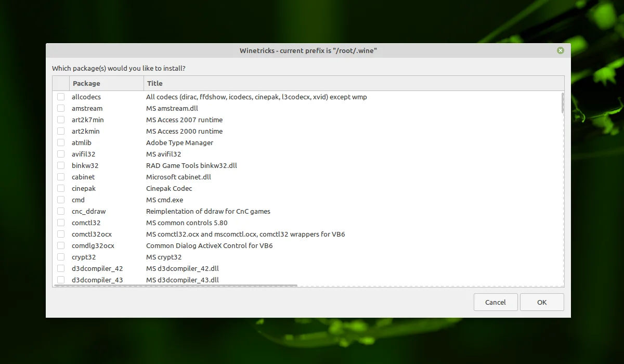Image resolution: width=624 pixels, height=364 pixels.
Task: Select the cinepak package checkbox
Action: point(61,188)
